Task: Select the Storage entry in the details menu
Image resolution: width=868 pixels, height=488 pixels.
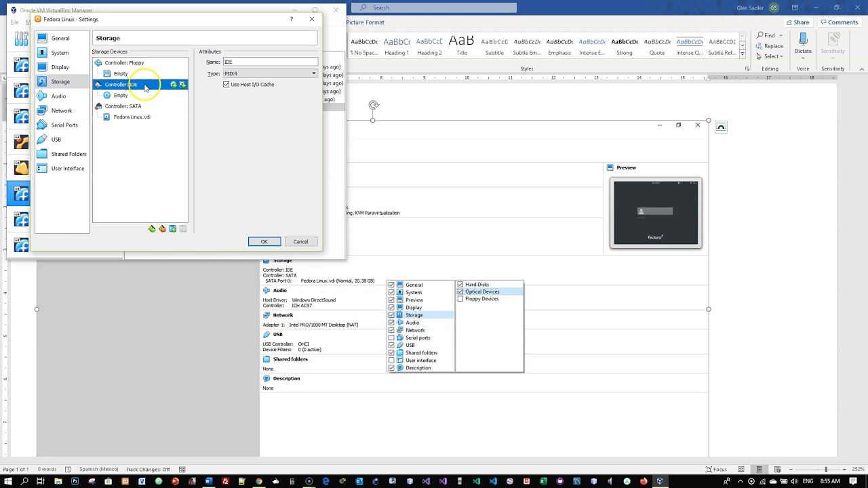Action: [420, 315]
